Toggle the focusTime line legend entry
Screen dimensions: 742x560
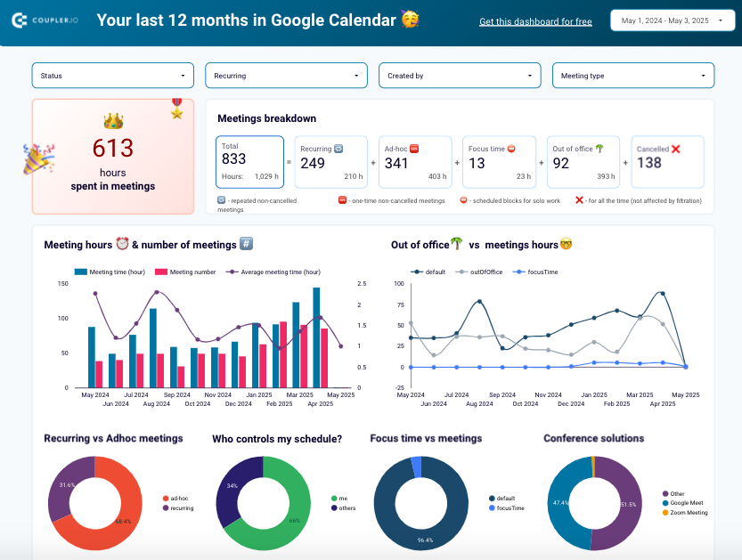(535, 272)
